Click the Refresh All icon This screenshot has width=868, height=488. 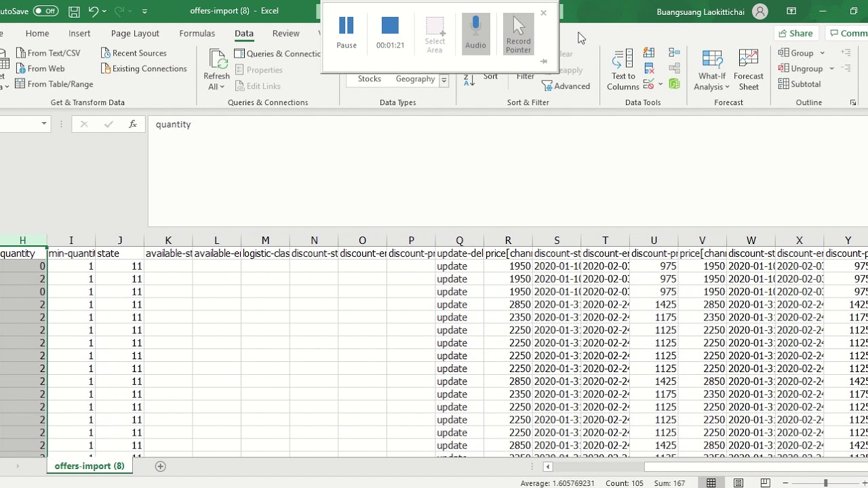(x=217, y=59)
